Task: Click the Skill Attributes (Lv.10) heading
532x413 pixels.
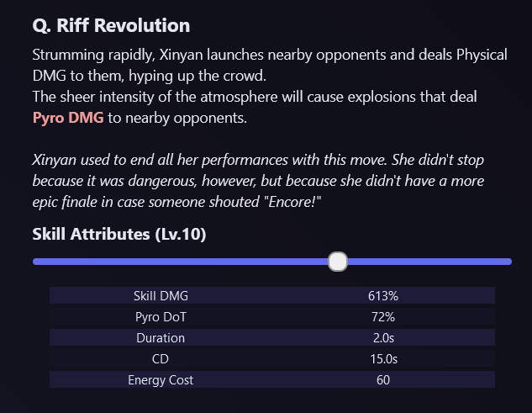Action: coord(119,233)
